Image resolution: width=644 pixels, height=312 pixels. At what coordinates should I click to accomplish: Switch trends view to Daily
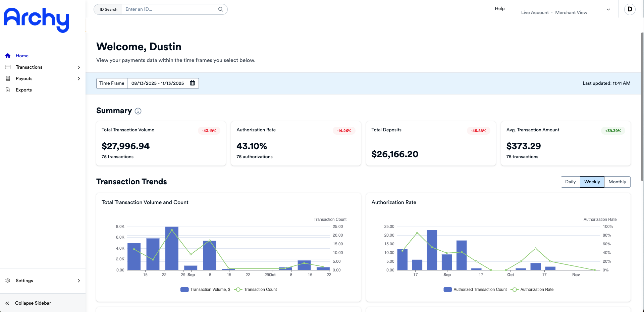[570, 182]
